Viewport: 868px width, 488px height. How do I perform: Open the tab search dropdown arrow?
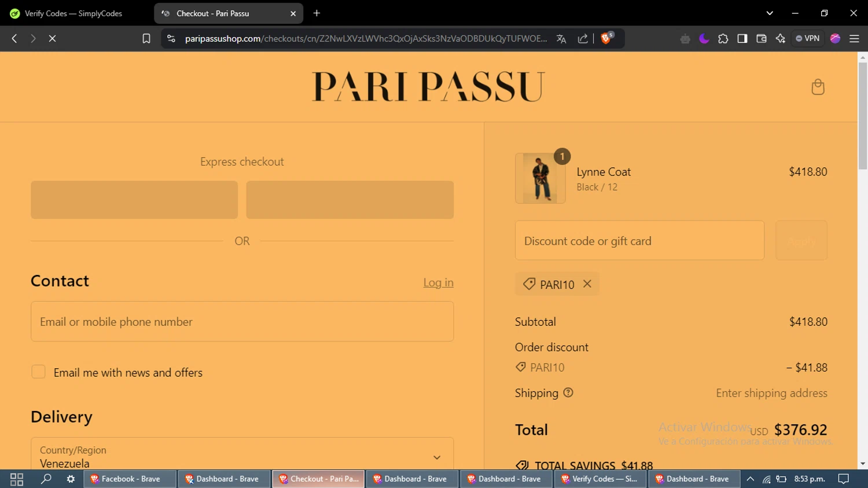tap(770, 13)
